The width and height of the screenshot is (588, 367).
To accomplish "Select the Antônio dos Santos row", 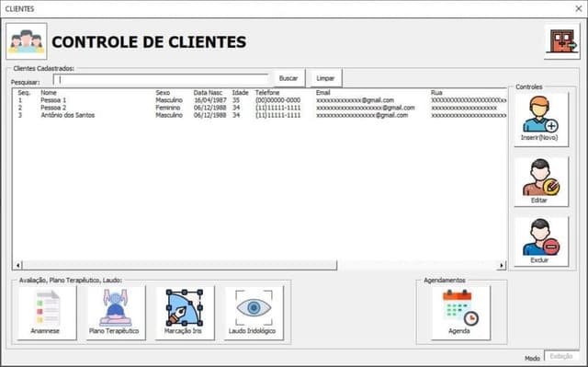I will coord(259,115).
